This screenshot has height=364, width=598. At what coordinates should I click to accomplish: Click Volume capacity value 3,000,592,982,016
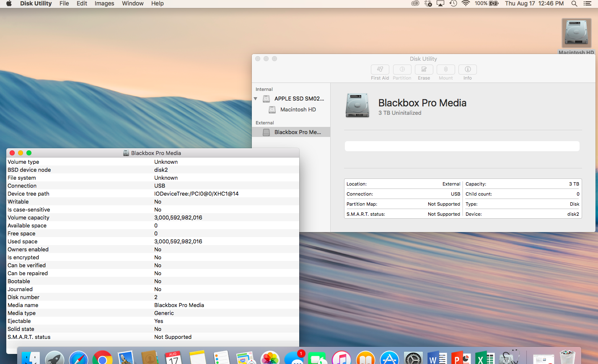pos(178,218)
